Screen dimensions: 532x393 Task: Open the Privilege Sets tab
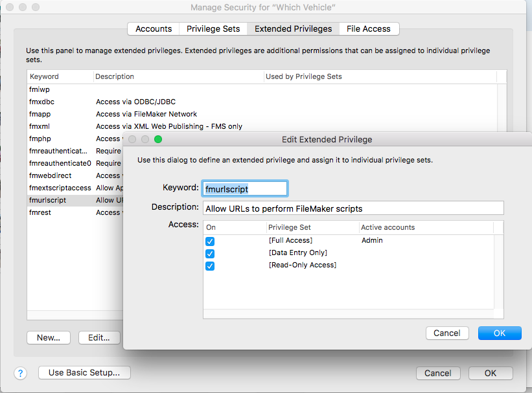tap(213, 28)
